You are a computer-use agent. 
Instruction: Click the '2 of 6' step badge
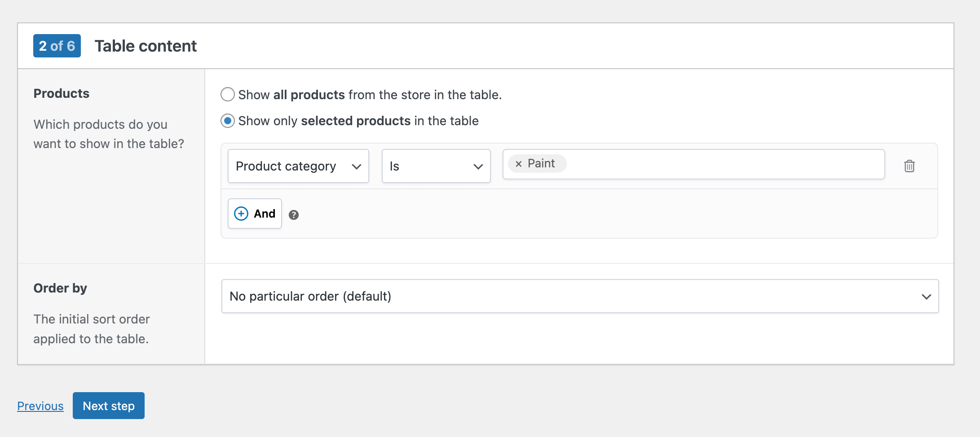point(57,46)
